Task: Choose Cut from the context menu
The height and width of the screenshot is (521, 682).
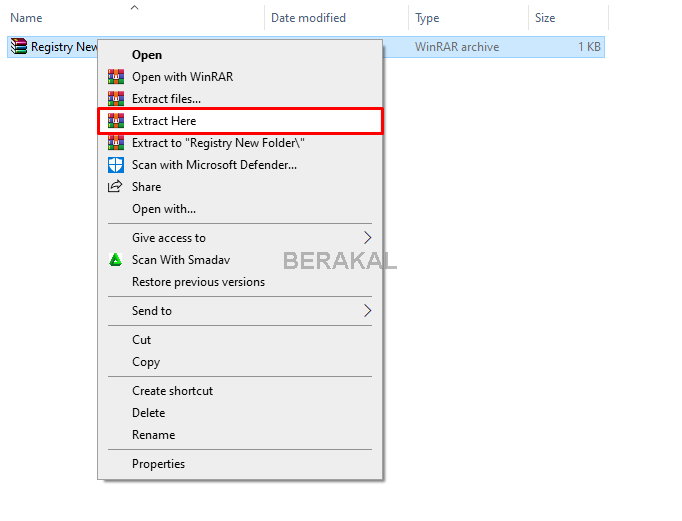Action: click(142, 340)
